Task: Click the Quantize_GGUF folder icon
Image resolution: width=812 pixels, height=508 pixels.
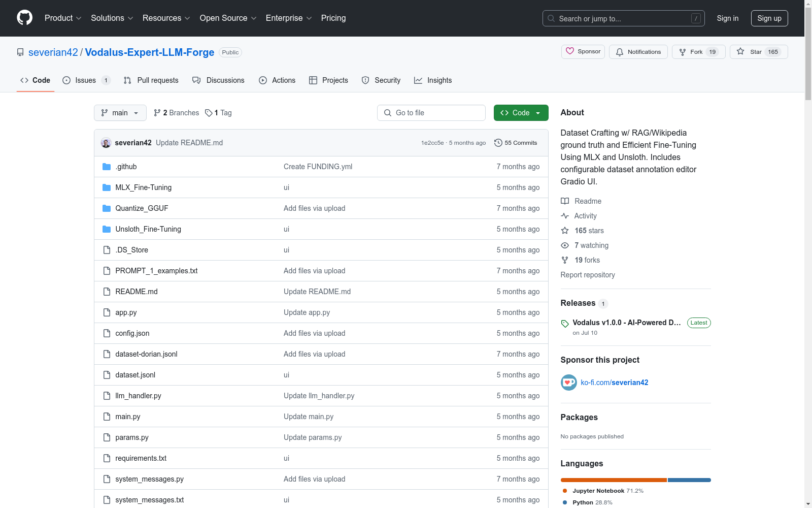Action: (x=107, y=208)
